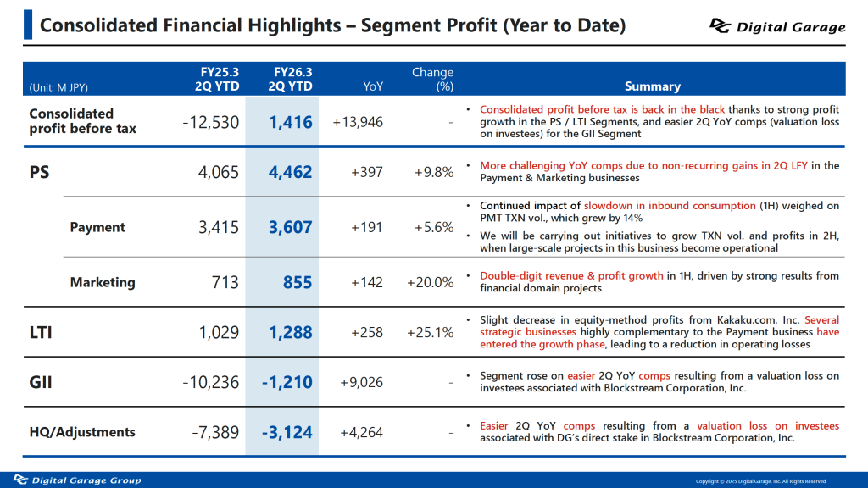Click the Digital Garage logo in header

(777, 26)
